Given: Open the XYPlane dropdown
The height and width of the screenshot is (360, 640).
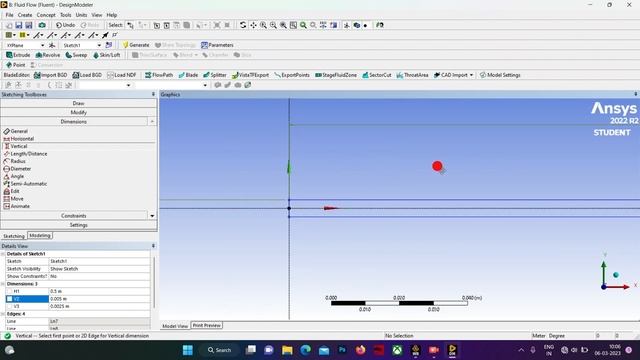Looking at the screenshot, I should [42, 45].
